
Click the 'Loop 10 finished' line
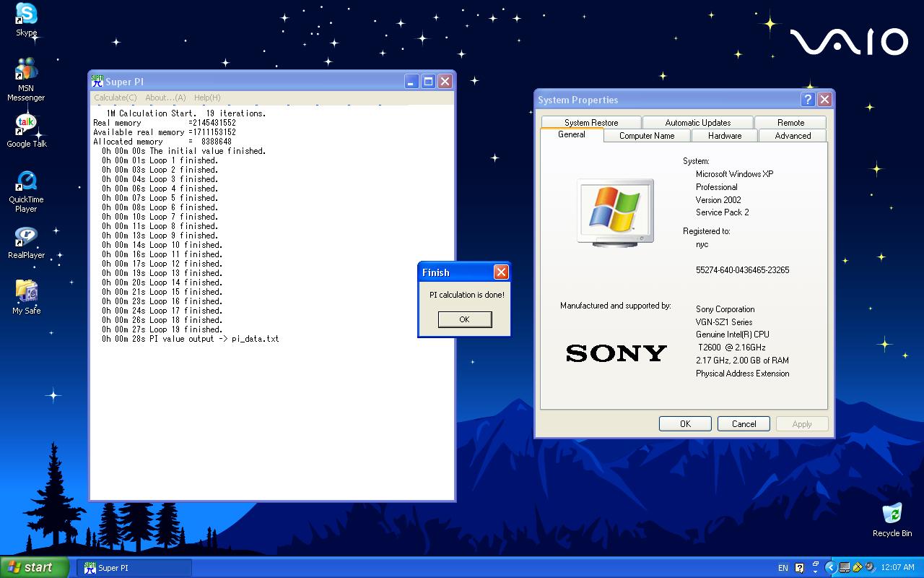click(162, 245)
